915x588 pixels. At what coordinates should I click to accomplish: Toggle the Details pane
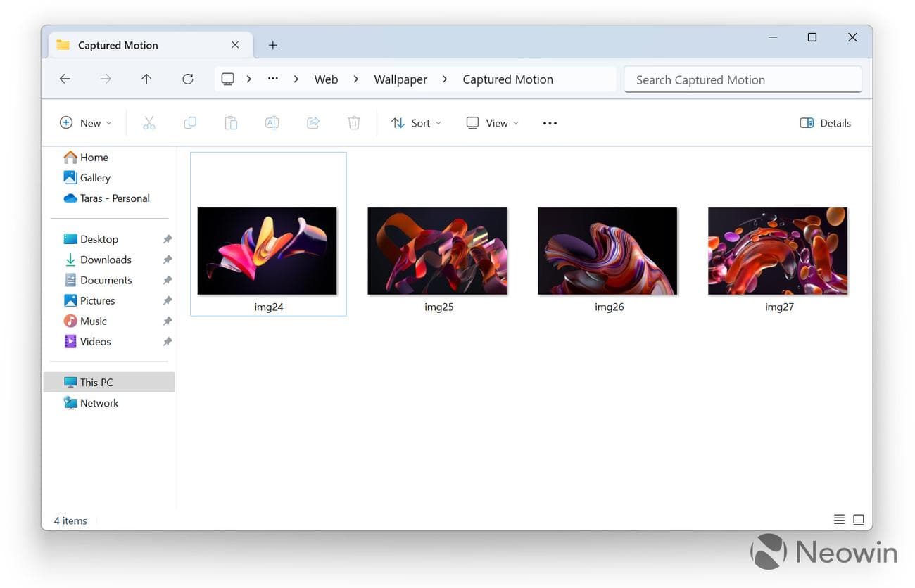point(825,122)
